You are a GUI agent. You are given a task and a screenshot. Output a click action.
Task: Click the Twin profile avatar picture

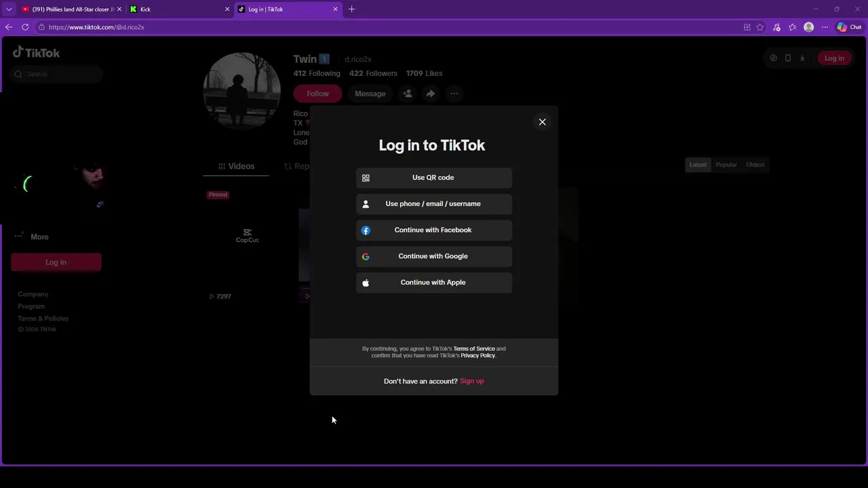242,91
